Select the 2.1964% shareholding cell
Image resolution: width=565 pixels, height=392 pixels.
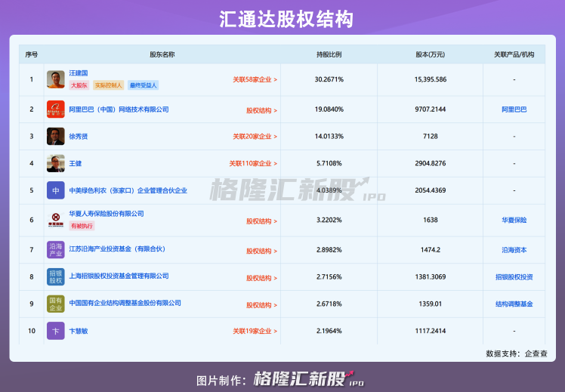tap(329, 331)
